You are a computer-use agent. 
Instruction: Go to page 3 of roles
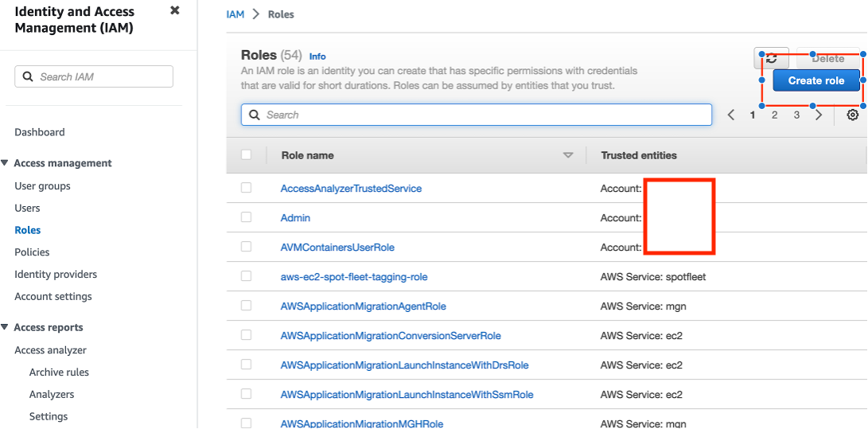796,115
